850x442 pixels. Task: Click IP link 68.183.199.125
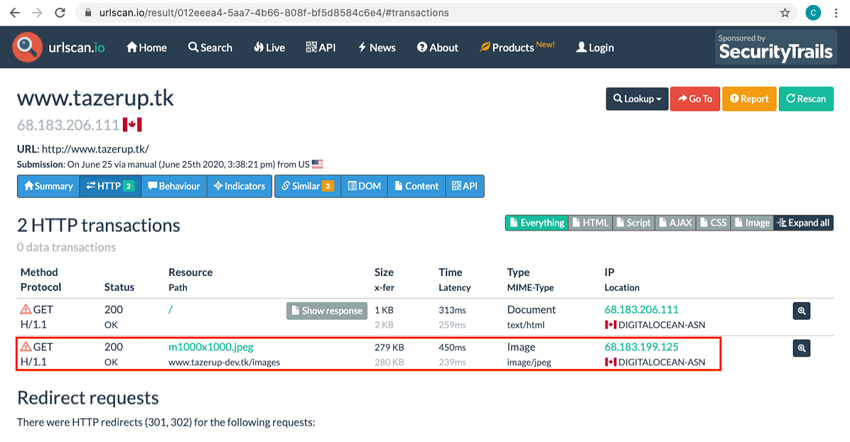(x=641, y=347)
